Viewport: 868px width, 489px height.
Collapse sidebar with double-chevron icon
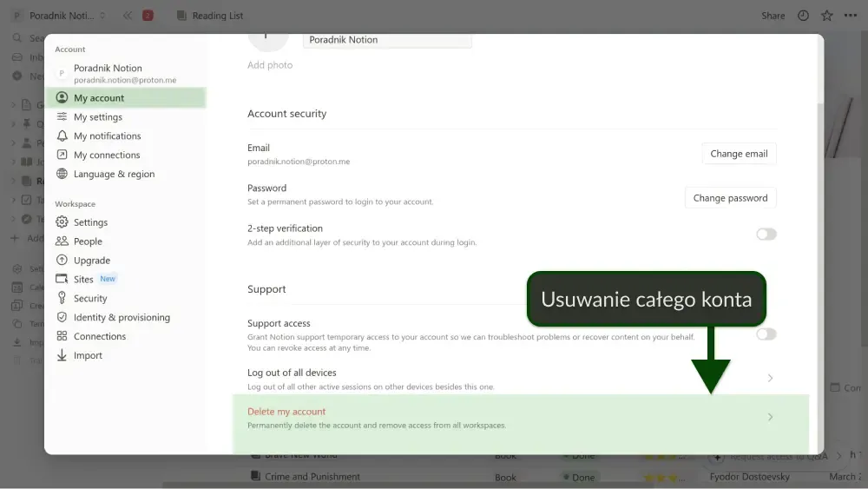point(128,16)
